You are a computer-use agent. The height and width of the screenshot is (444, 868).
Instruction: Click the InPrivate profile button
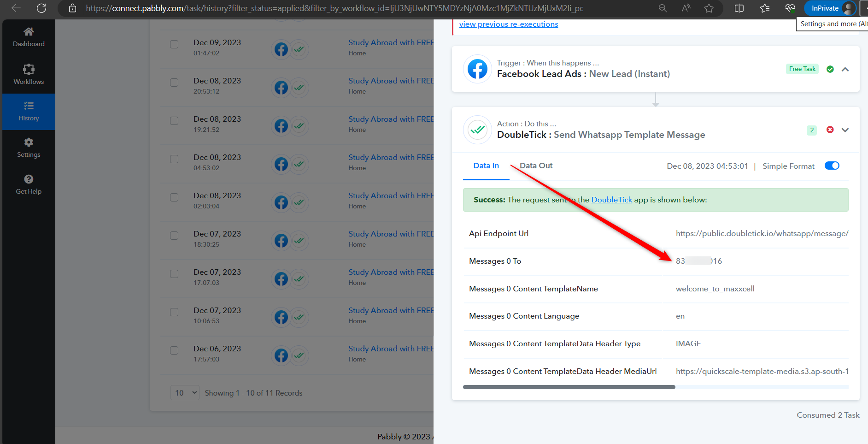tap(830, 8)
